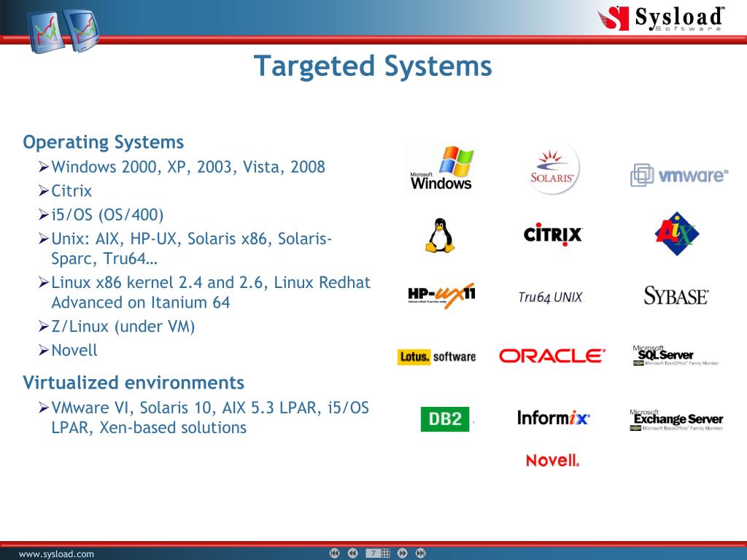Click the Microsoft Windows logo

(441, 168)
